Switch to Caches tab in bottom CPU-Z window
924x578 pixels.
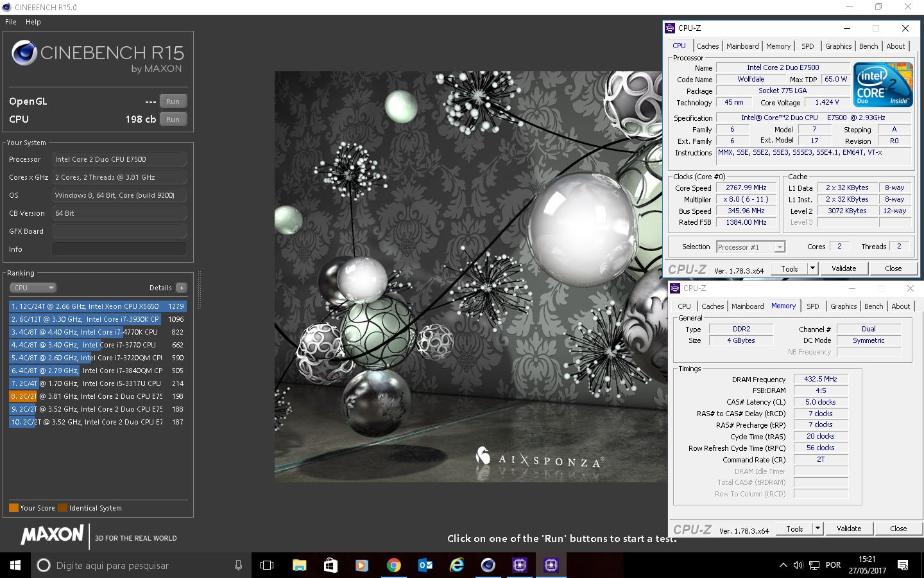[x=712, y=306]
